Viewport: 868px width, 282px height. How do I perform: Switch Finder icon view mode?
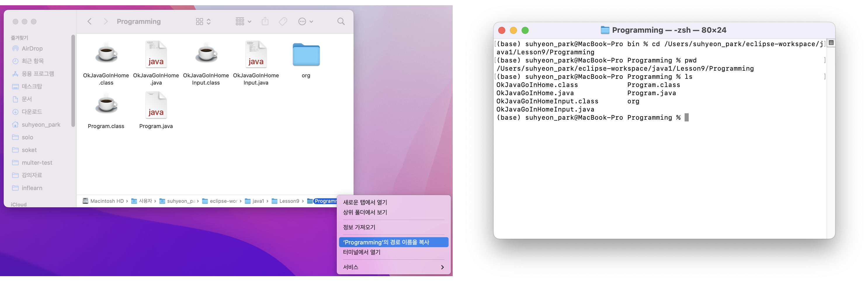pyautogui.click(x=203, y=22)
